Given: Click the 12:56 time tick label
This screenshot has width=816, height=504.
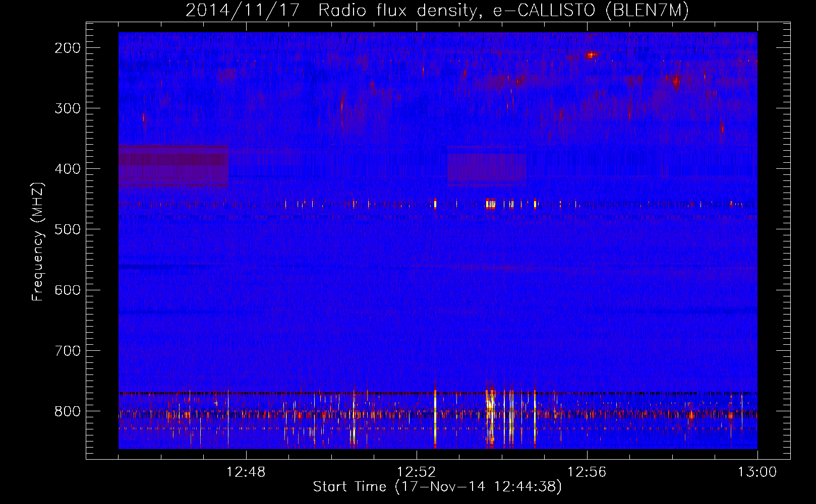Looking at the screenshot, I should pyautogui.click(x=587, y=472).
